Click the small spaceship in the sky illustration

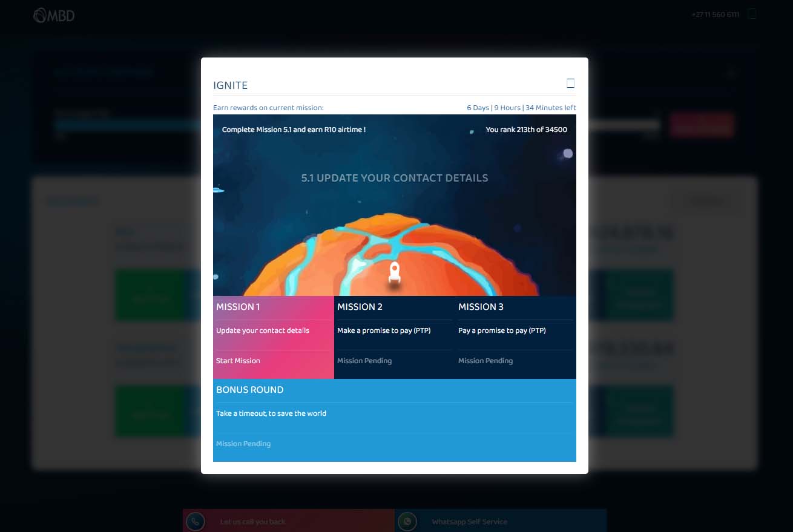pyautogui.click(x=219, y=190)
